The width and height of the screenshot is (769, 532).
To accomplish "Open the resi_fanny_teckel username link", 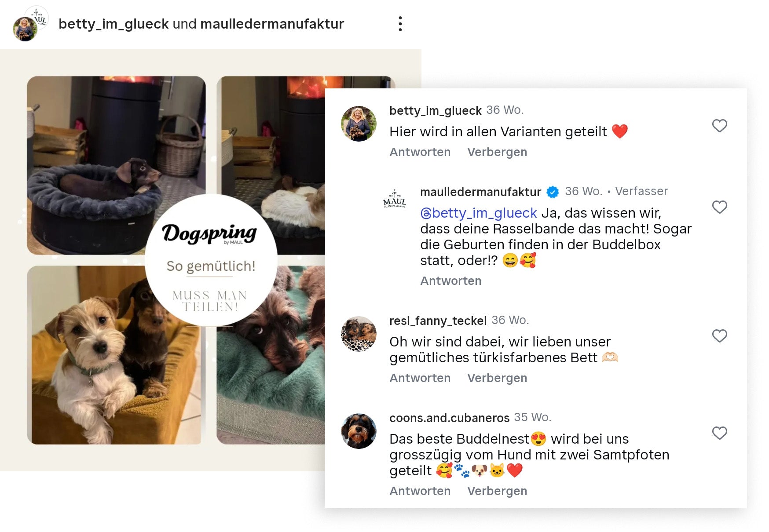I will (x=438, y=321).
